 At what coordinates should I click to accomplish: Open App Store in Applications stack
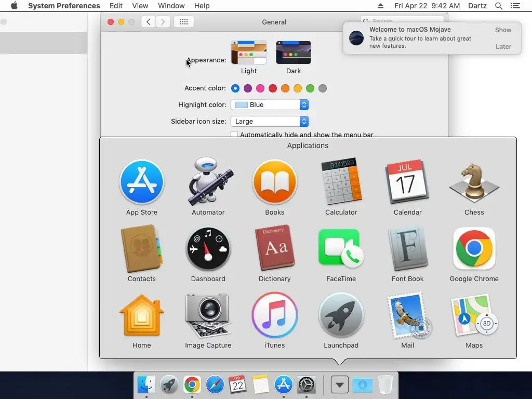coord(141,182)
